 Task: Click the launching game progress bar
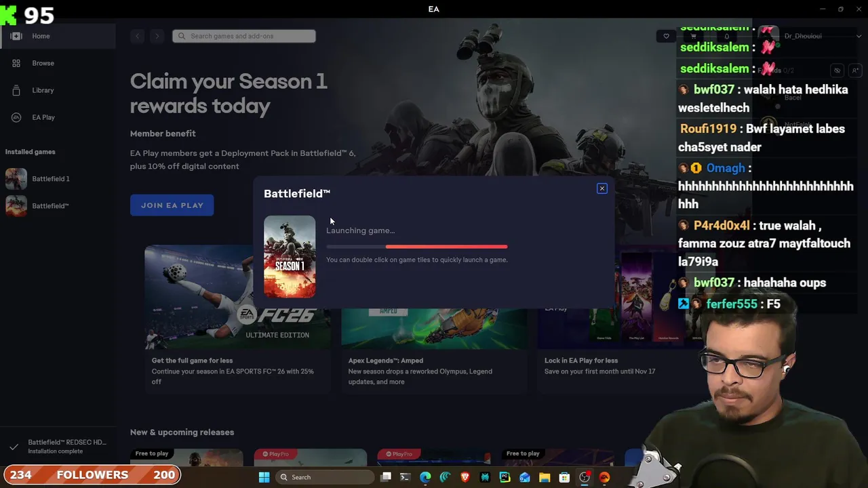coord(416,247)
